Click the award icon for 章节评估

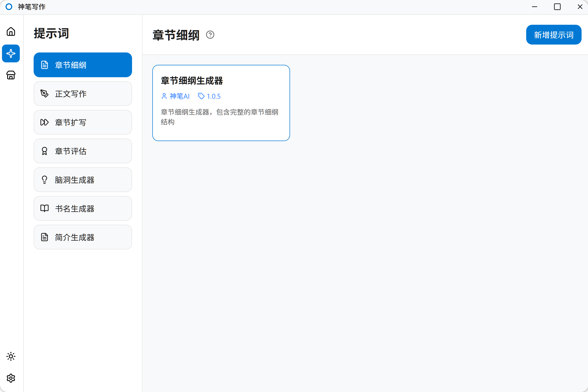coord(44,151)
